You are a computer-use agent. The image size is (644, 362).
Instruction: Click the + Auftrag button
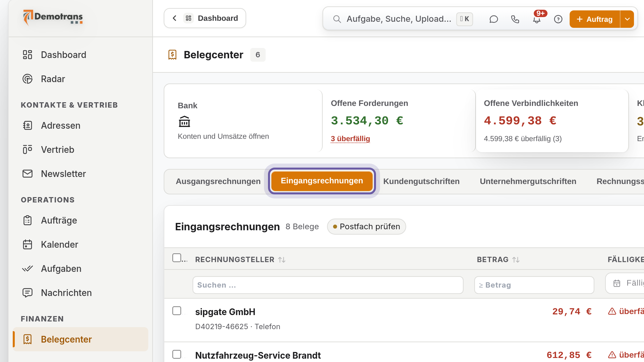click(x=595, y=19)
